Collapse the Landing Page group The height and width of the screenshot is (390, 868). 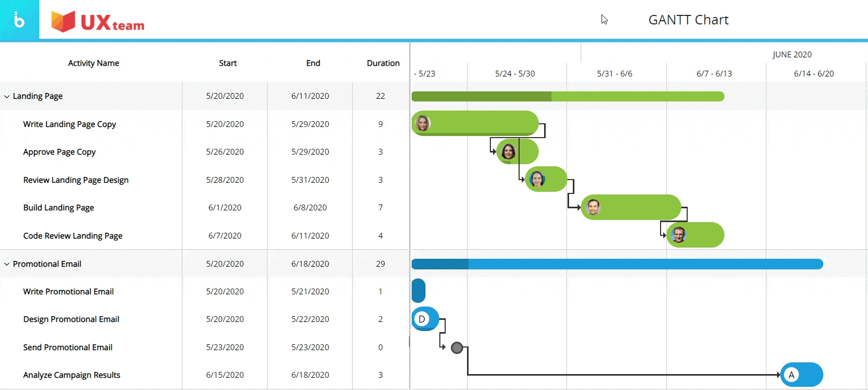(7, 97)
